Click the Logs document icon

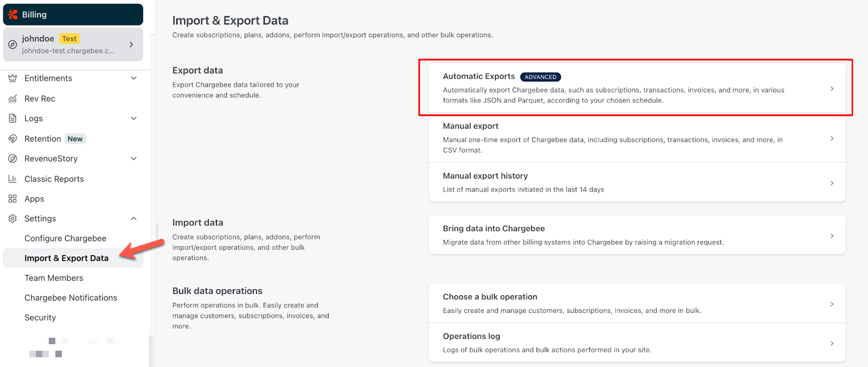(x=12, y=118)
